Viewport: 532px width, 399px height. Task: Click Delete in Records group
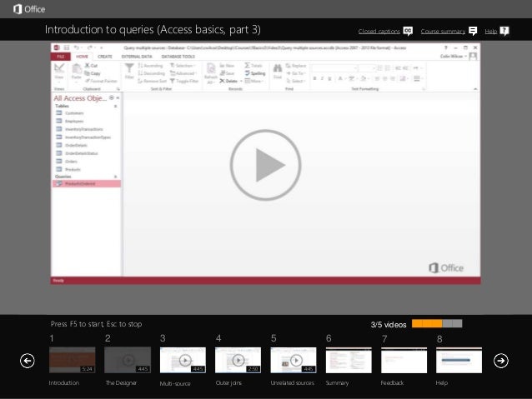tap(228, 81)
